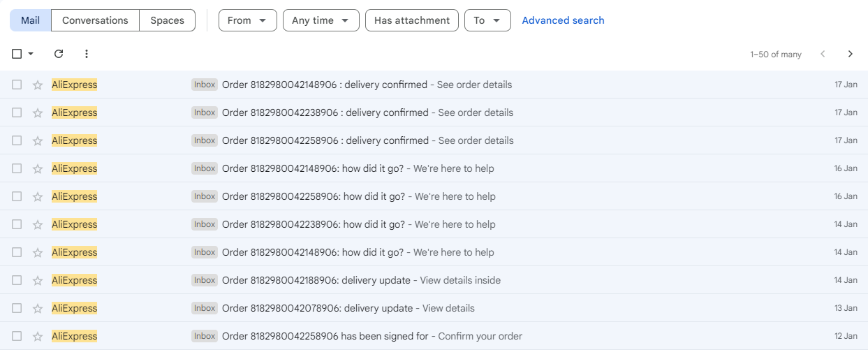Open the three-dot More options menu
Viewport: 868px width, 350px height.
(x=87, y=54)
